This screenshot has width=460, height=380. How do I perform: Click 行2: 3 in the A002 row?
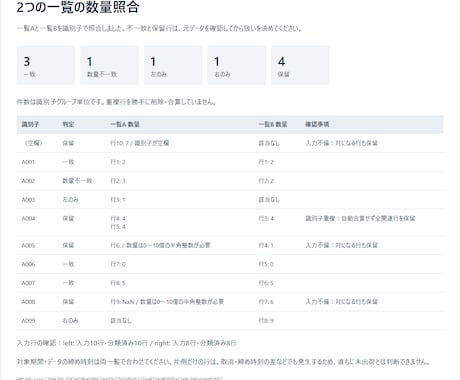point(118,181)
